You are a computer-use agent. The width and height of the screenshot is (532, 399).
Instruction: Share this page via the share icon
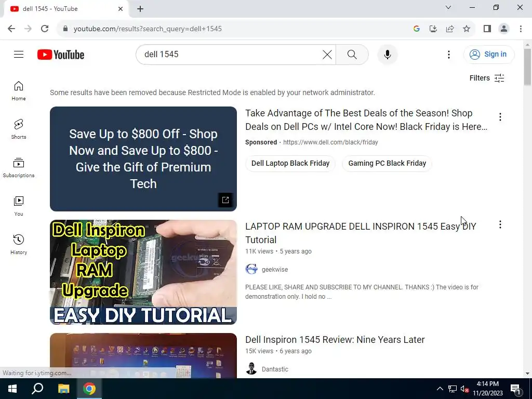coord(450,29)
